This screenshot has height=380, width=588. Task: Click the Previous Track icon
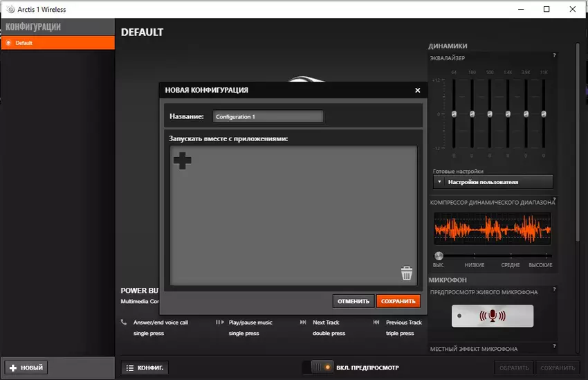(376, 323)
